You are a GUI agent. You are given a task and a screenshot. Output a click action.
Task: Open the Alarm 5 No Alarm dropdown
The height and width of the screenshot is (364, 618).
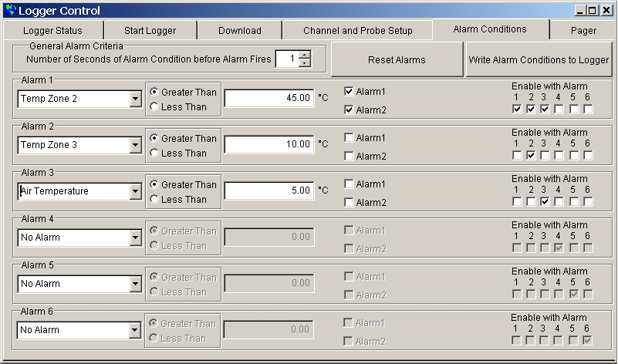[135, 284]
